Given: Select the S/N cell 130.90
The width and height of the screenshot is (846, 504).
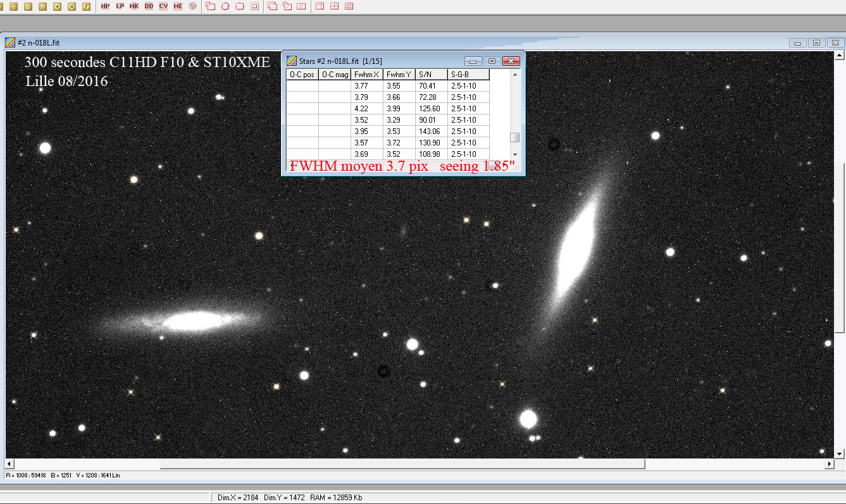Looking at the screenshot, I should pyautogui.click(x=432, y=143).
